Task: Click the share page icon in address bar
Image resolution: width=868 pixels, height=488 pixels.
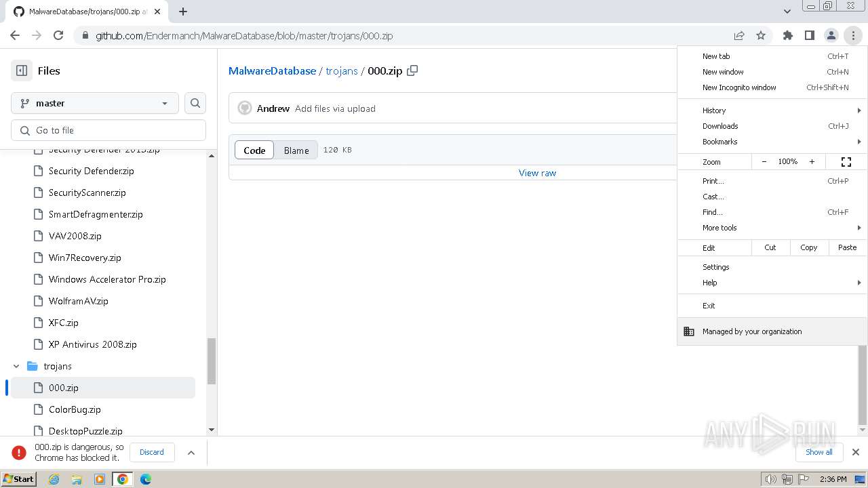Action: click(739, 35)
